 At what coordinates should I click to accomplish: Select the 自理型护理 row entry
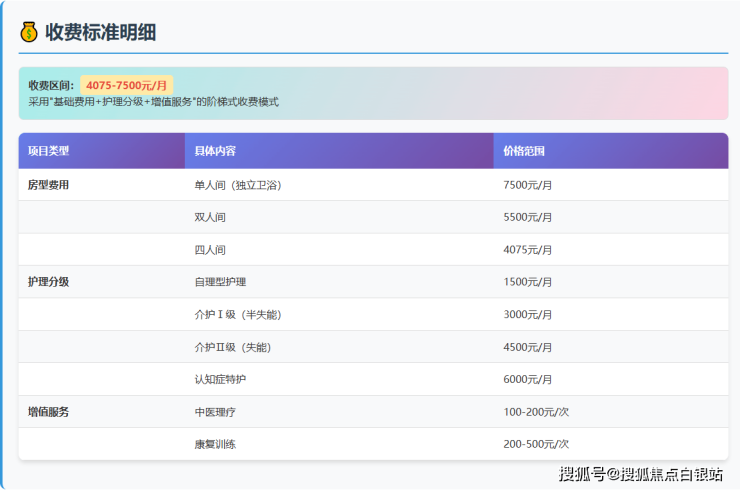220,282
